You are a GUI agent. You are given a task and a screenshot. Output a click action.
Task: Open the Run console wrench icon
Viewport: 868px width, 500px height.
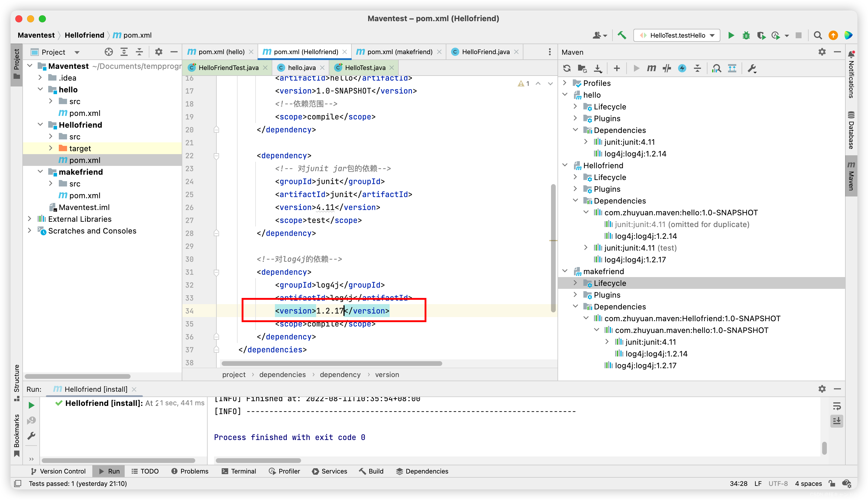tap(31, 436)
